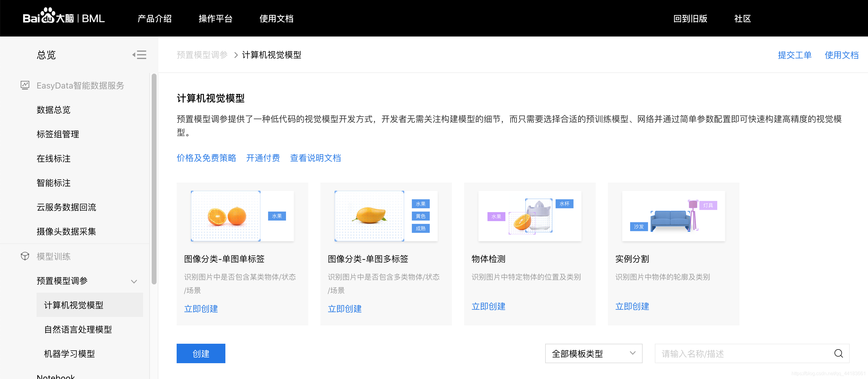
Task: Open 在线标注 in the sidebar
Action: pyautogui.click(x=54, y=158)
